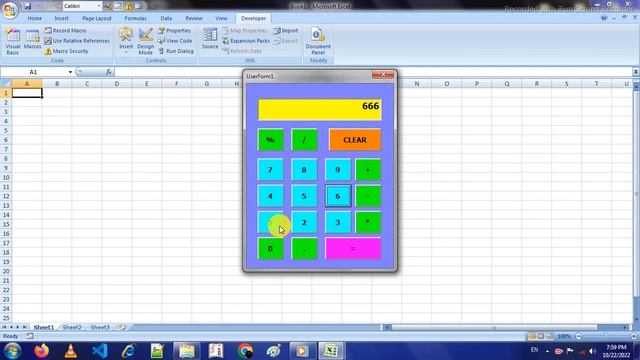Click the 3 key on calculator
Screen dimensions: 640x360
pos(338,222)
